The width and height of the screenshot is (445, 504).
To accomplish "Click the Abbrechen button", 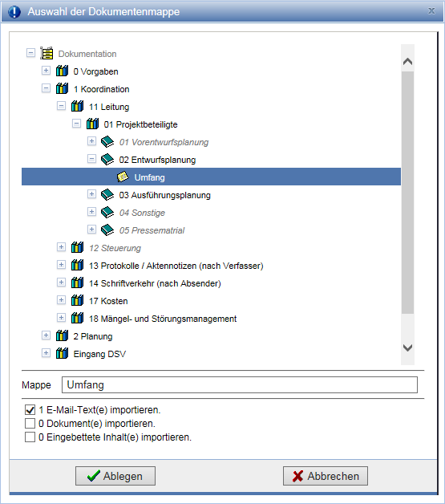I will 326,476.
